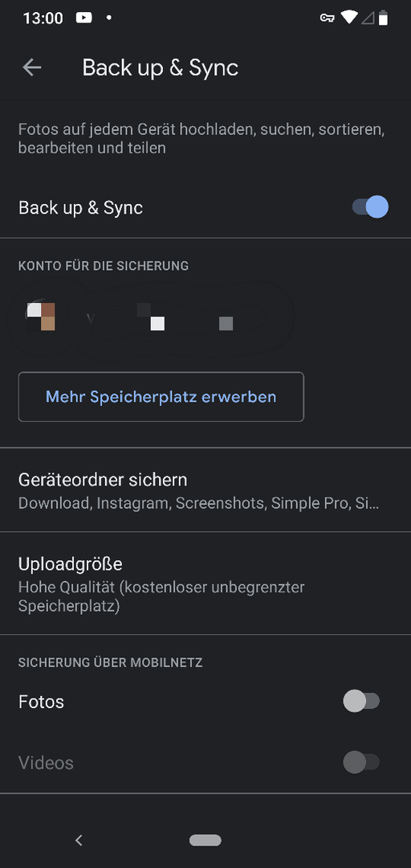Tap the Back up & Sync row label
Viewport: 411px width, 868px height.
point(81,207)
